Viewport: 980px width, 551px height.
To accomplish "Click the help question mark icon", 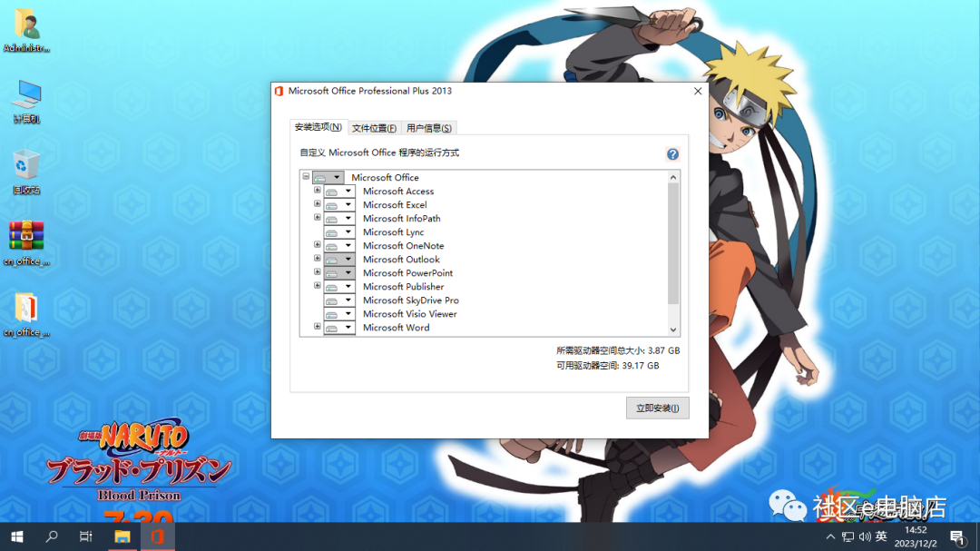I will (672, 153).
